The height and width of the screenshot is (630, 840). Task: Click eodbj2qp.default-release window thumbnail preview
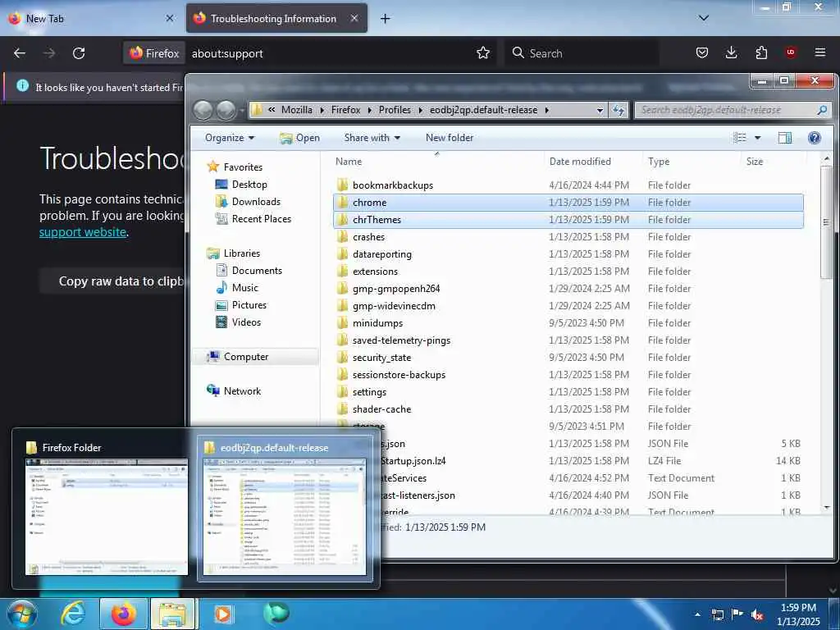pos(285,517)
